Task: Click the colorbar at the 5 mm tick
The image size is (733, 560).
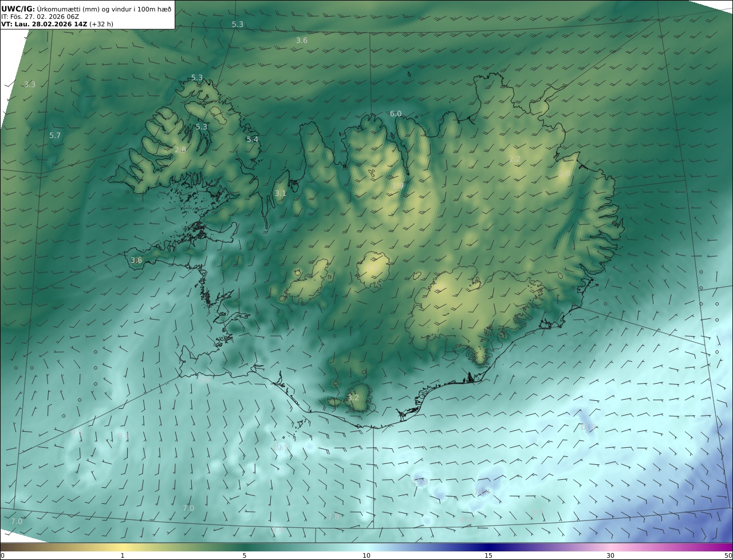Action: point(245,547)
